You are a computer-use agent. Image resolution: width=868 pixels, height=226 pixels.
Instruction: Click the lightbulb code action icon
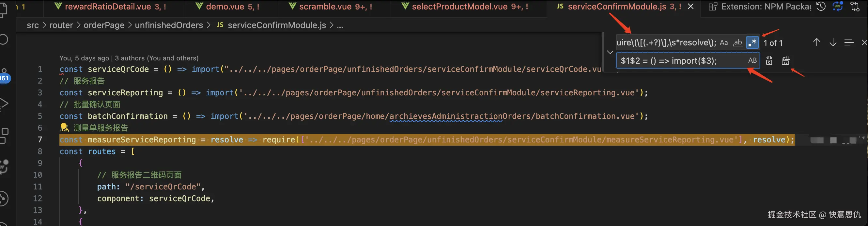[x=64, y=127]
